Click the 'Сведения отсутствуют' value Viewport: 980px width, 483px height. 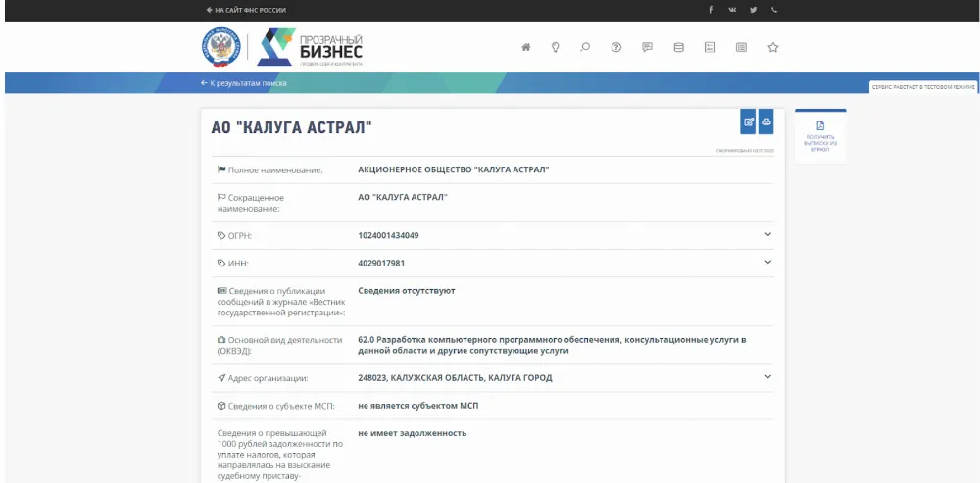click(x=407, y=291)
